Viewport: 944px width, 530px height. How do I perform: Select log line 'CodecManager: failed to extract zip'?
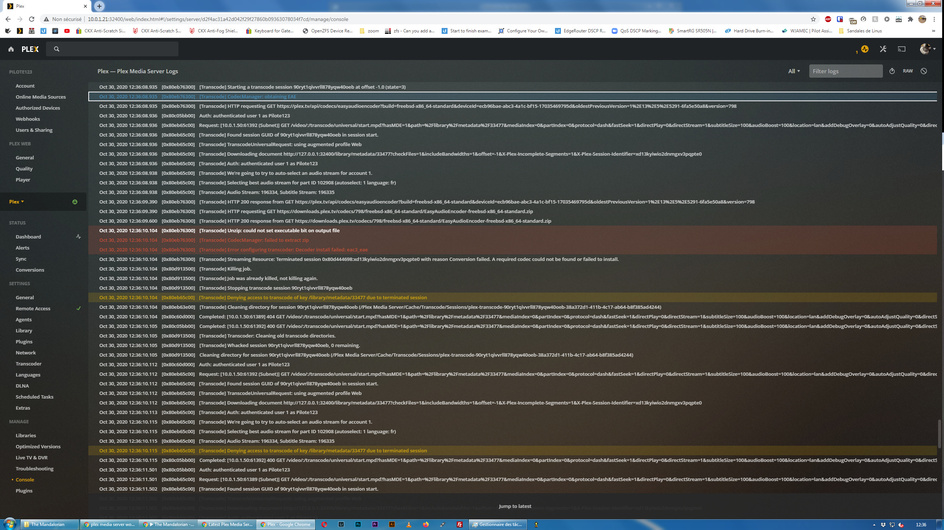click(x=513, y=240)
